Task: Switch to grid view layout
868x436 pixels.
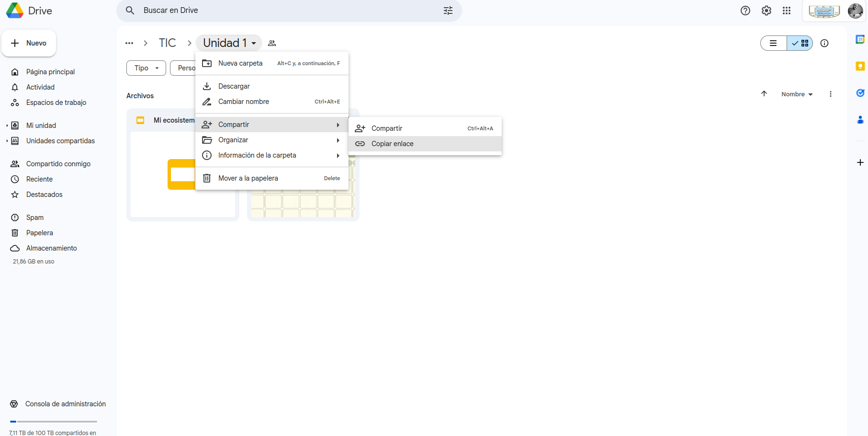Action: [800, 43]
